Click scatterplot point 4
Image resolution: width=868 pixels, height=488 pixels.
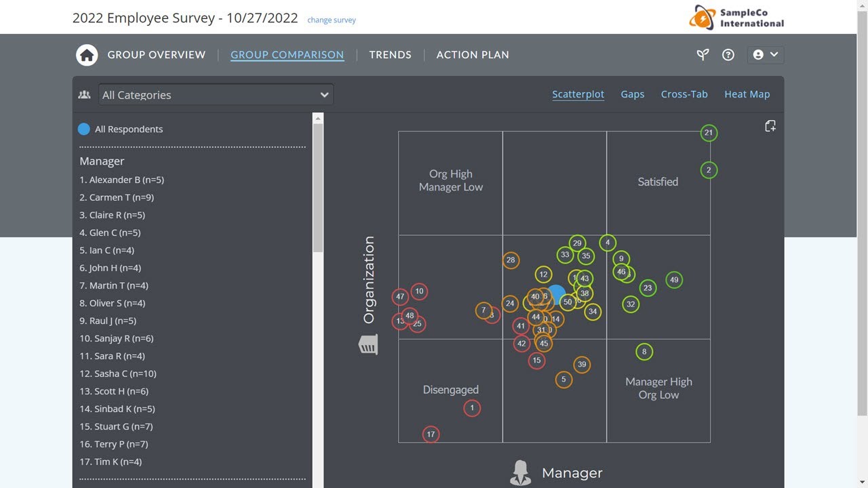pos(608,243)
